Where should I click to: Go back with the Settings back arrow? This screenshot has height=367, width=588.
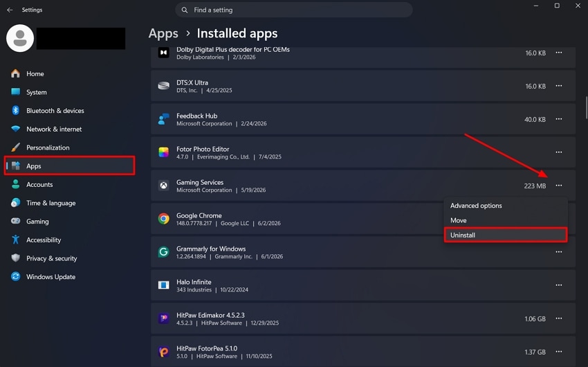(10, 10)
